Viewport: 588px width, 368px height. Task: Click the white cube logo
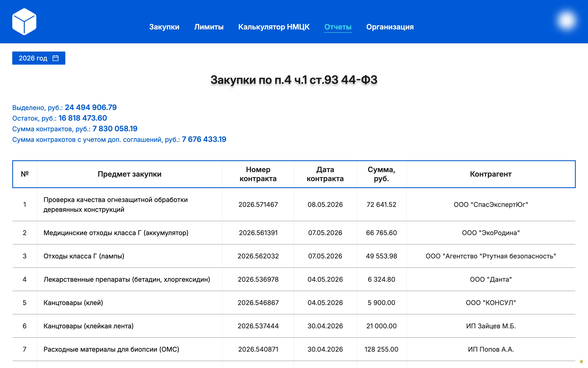point(24,22)
